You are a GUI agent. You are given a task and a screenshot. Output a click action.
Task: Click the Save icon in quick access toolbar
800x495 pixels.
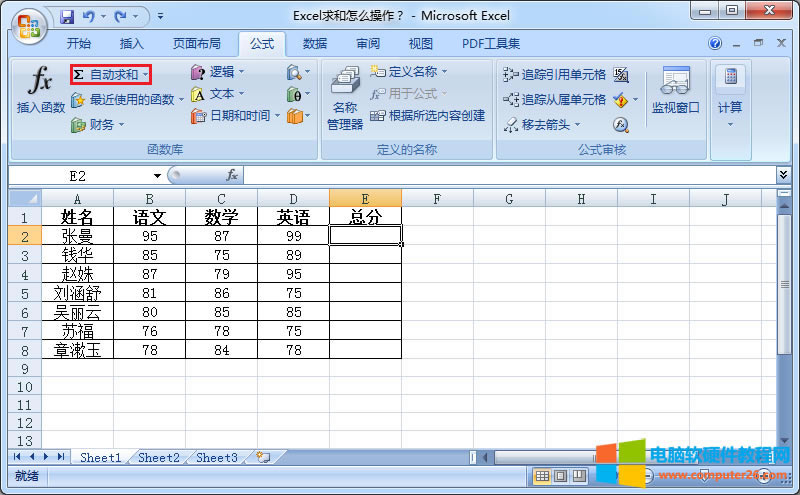67,17
